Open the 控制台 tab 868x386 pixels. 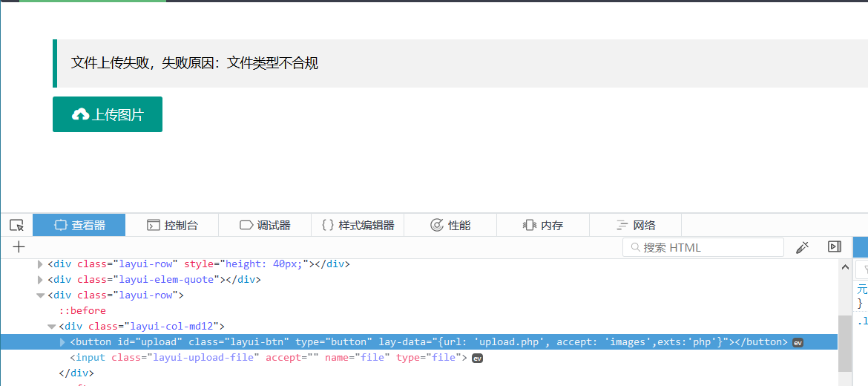172,226
